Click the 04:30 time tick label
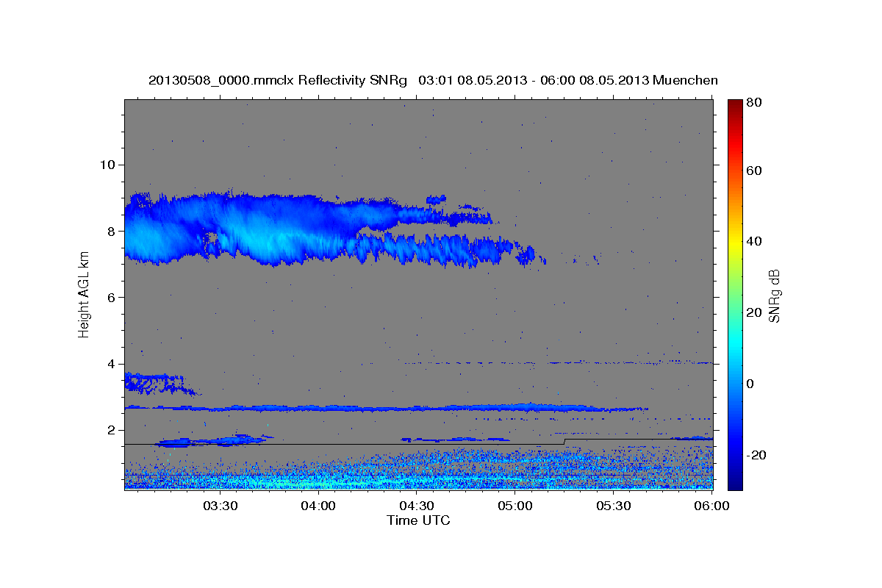This screenshot has height=588, width=882. [x=417, y=506]
